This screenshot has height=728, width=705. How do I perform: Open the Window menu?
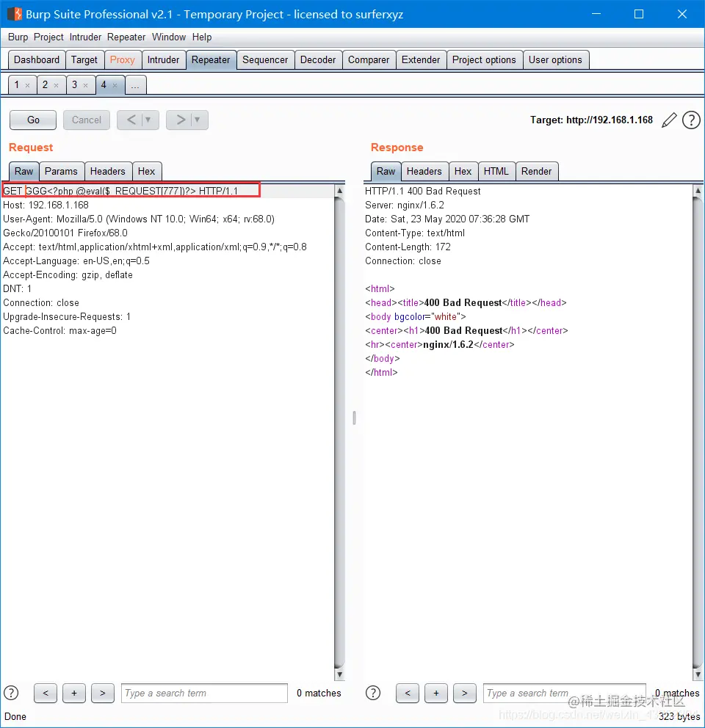point(169,37)
